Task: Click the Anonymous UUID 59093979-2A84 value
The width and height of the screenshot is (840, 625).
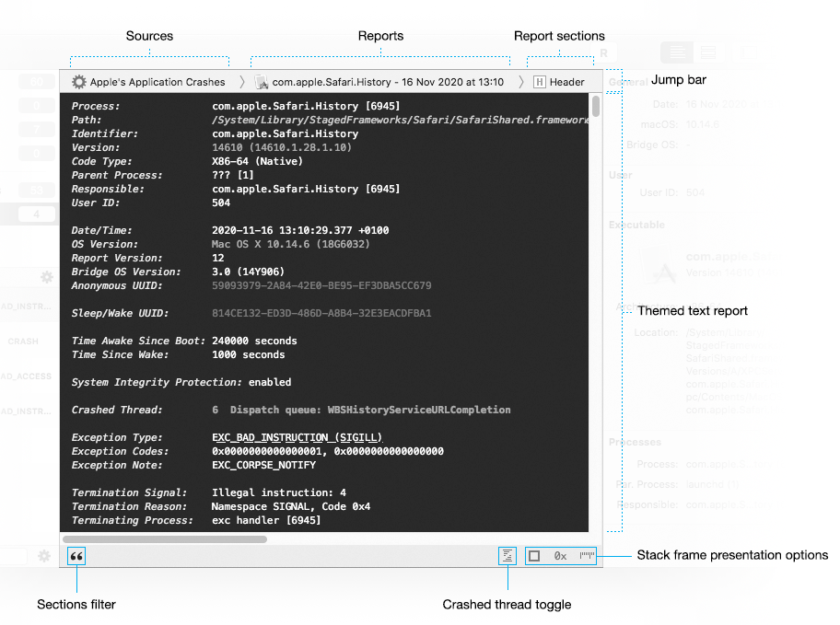Action: (321, 285)
